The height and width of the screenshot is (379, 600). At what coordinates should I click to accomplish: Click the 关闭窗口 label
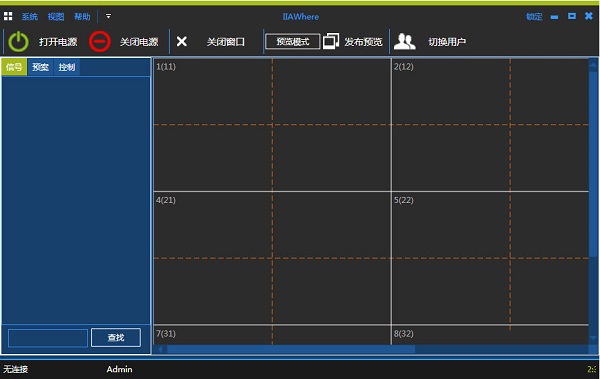(226, 42)
